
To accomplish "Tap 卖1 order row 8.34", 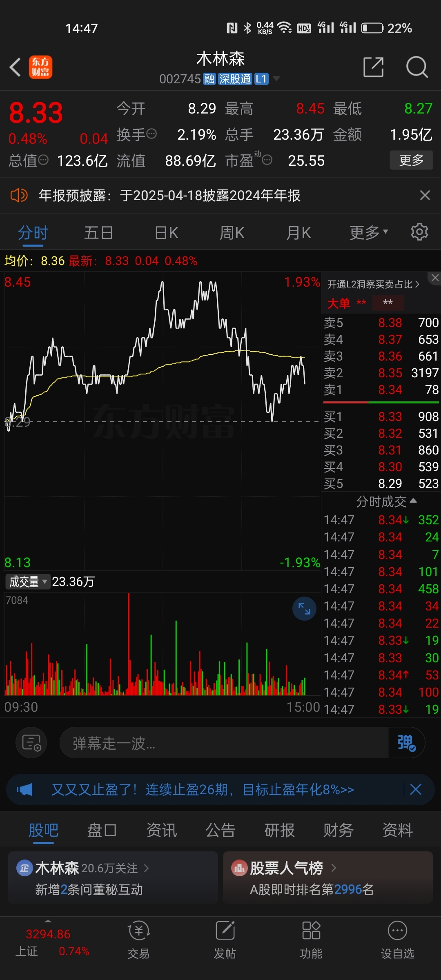I will click(x=381, y=390).
